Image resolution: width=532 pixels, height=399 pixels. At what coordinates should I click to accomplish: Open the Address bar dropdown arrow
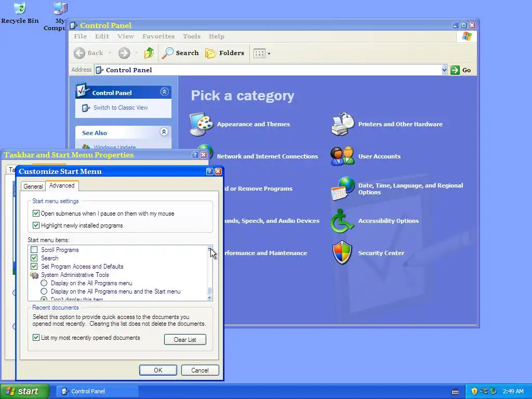(444, 70)
